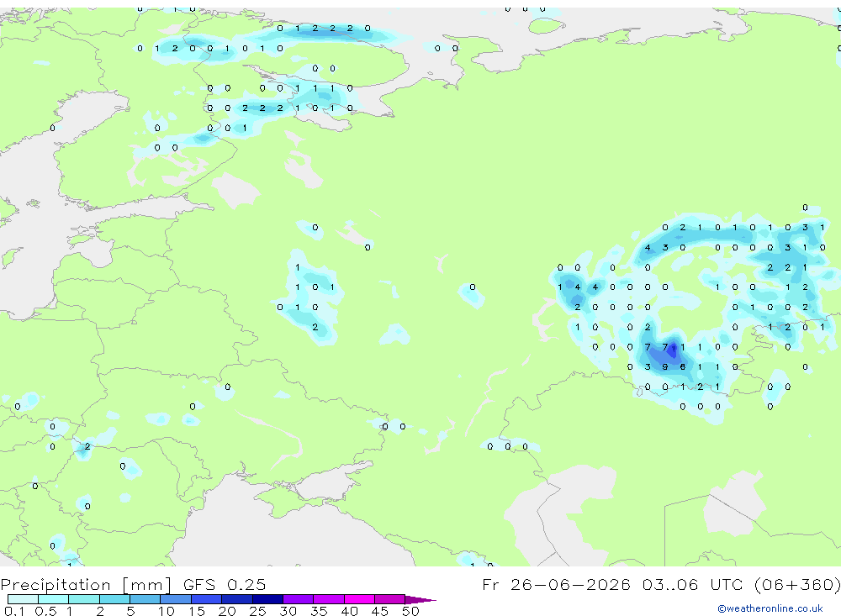Pick the 10–15 mm legend color swatch
The image size is (841, 616).
tap(176, 599)
